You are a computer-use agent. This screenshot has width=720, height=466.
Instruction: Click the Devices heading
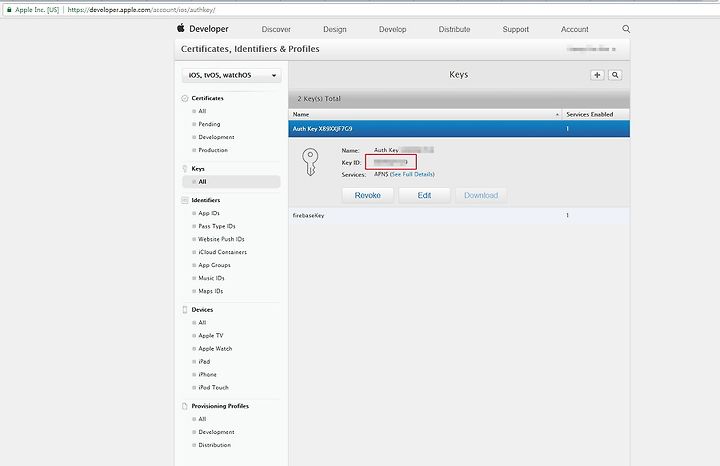point(202,310)
